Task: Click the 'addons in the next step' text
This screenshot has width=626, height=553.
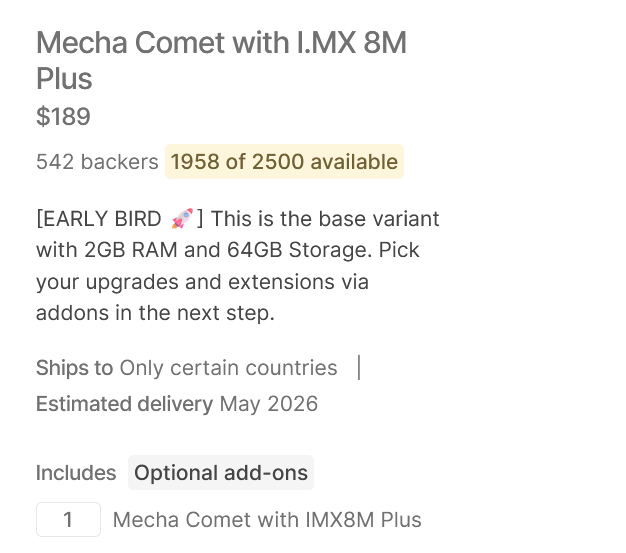Action: point(155,313)
